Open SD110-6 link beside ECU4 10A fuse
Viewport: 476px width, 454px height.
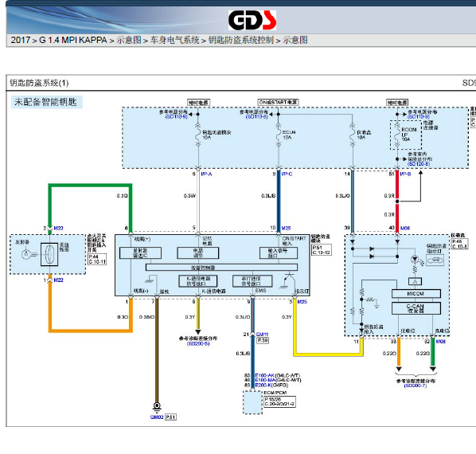pos(257,117)
